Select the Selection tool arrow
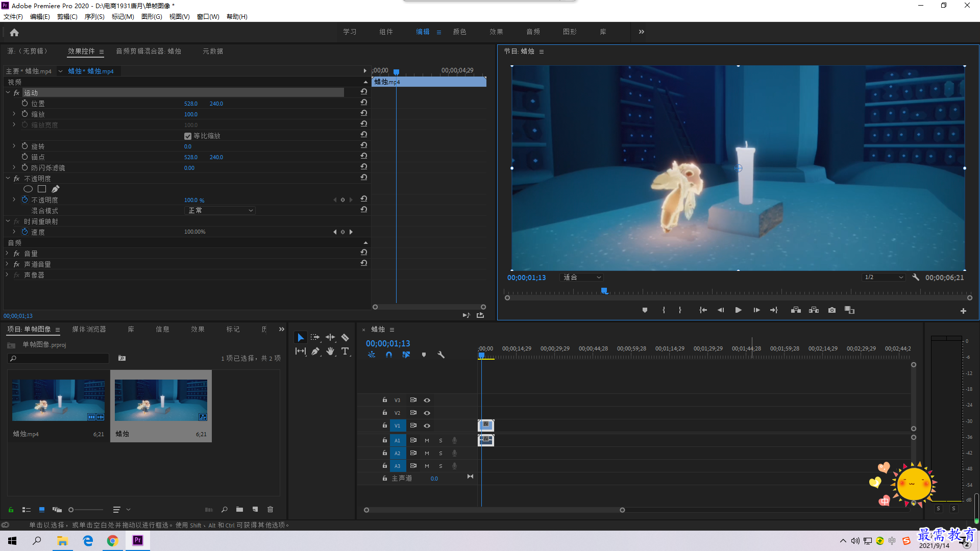The width and height of the screenshot is (980, 551). pyautogui.click(x=300, y=337)
